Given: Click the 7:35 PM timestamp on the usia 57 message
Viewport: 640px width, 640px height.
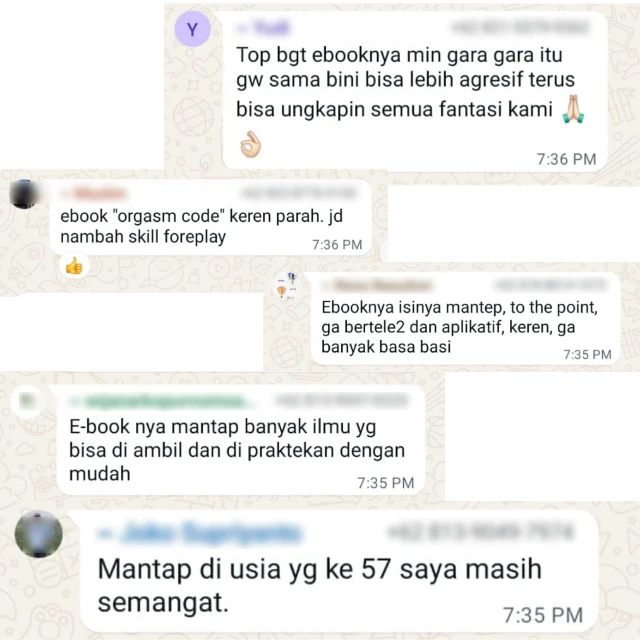Looking at the screenshot, I should click(x=543, y=615).
